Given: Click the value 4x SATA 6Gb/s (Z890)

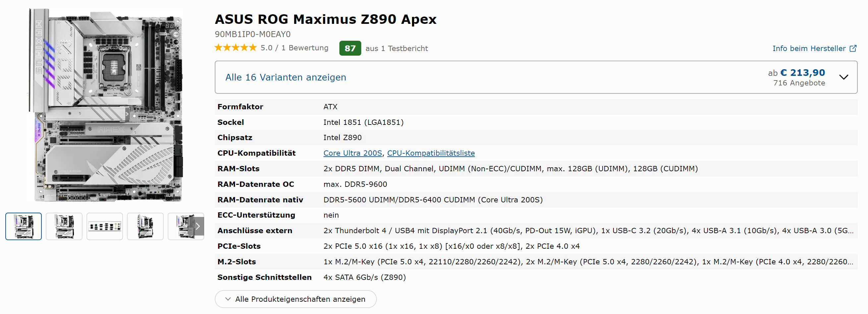Looking at the screenshot, I should [365, 277].
